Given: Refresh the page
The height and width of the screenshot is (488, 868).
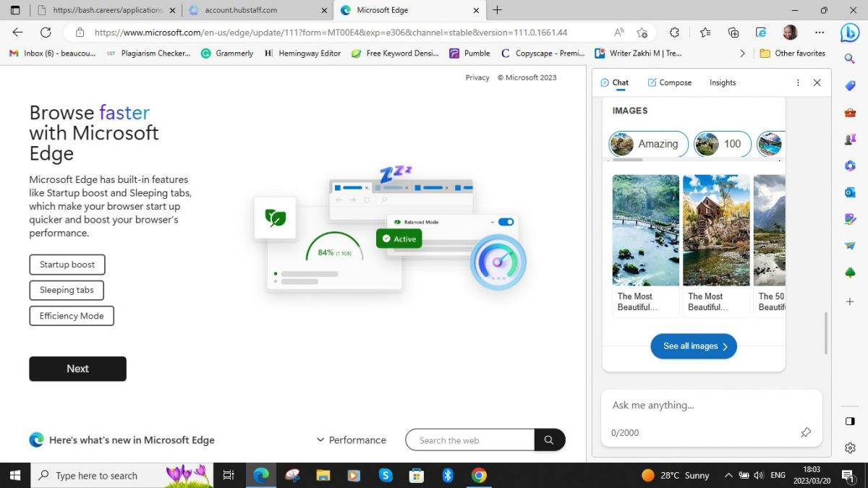Looking at the screenshot, I should coord(46,33).
